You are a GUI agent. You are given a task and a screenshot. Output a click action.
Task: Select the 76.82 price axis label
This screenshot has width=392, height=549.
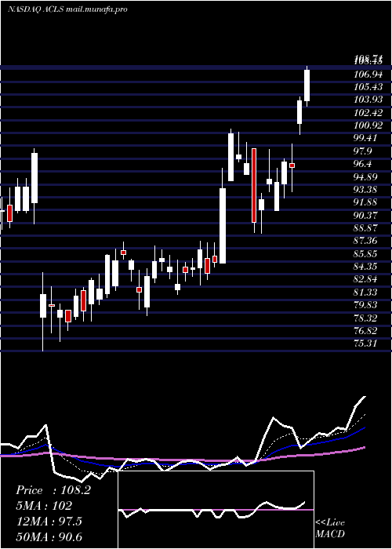[x=365, y=331]
